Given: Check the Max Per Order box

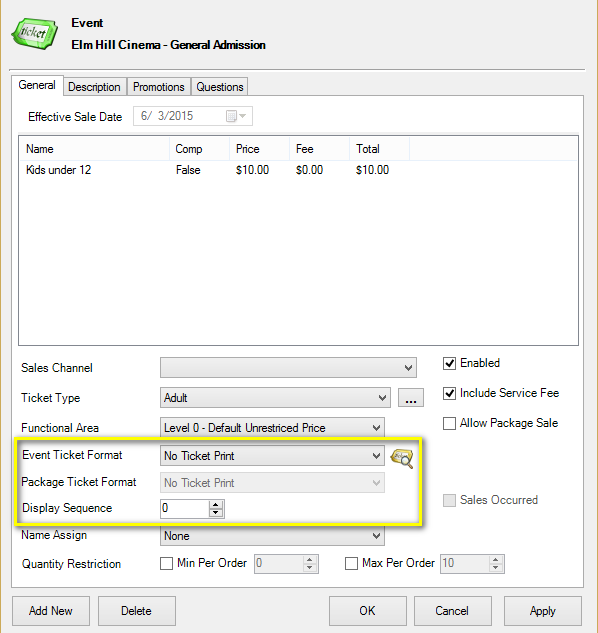Looking at the screenshot, I should point(351,564).
